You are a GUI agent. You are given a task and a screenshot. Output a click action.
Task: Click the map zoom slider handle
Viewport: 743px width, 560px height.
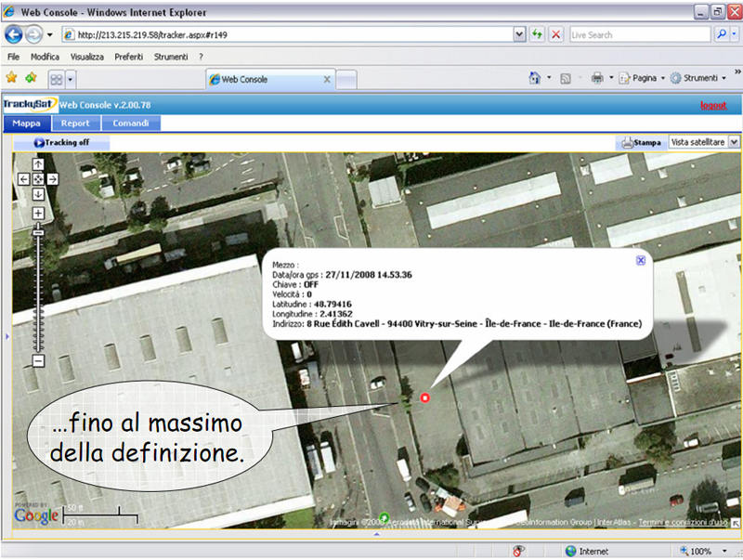(x=38, y=232)
